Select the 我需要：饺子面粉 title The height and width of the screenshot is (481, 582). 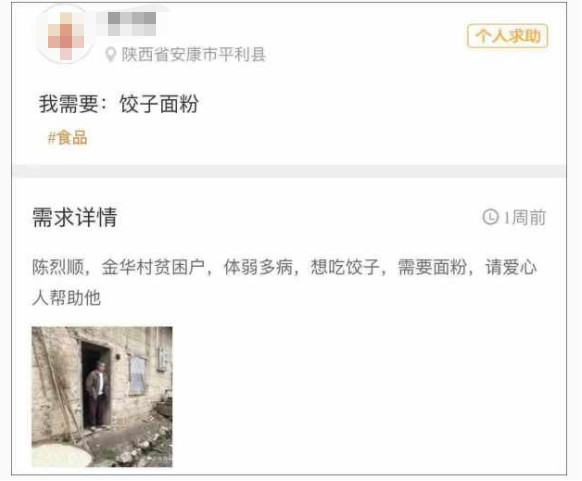point(119,104)
